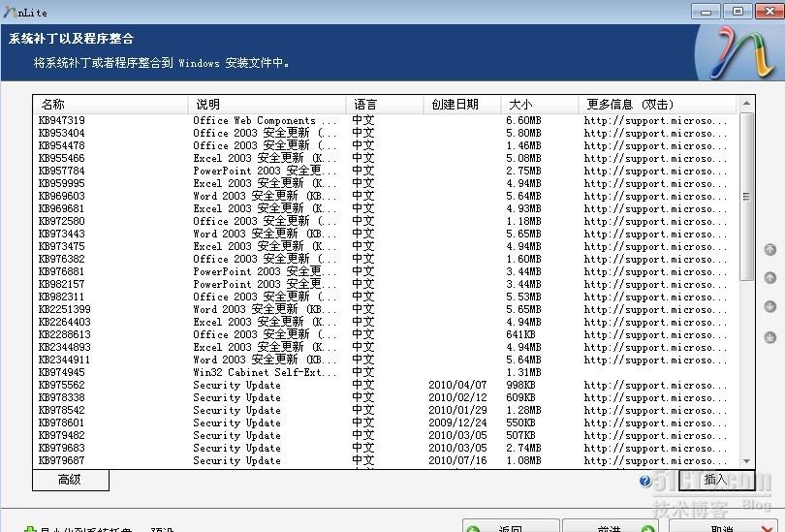Select the KB2344893 entry
This screenshot has width=785, height=532.
pyautogui.click(x=386, y=347)
